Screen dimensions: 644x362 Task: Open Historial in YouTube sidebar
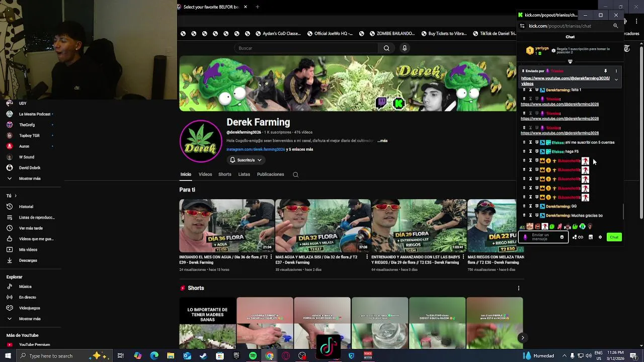click(x=26, y=207)
